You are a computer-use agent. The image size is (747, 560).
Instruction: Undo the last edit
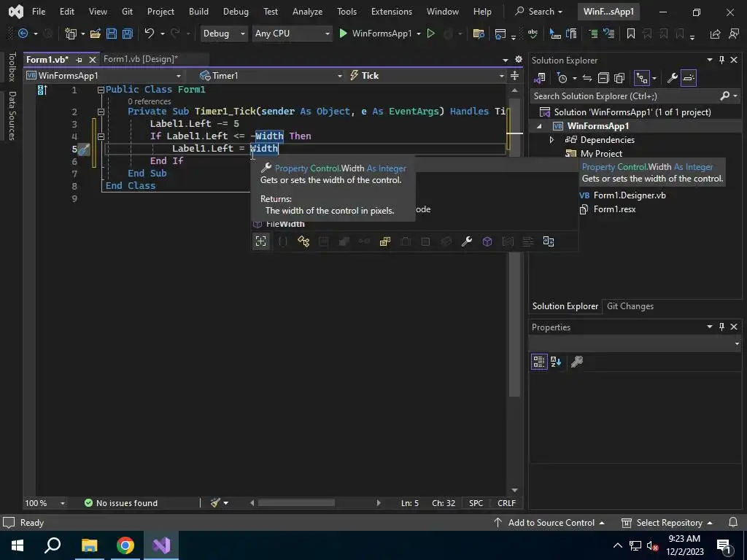[x=150, y=34]
